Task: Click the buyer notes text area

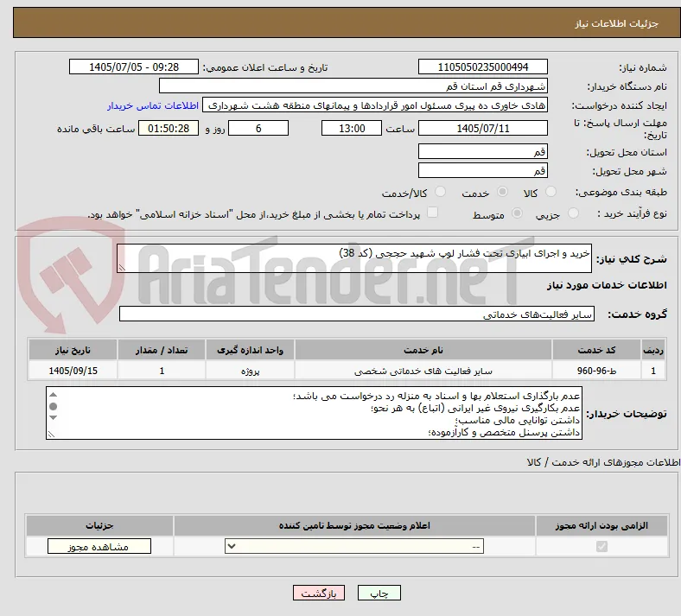Action: (314, 413)
